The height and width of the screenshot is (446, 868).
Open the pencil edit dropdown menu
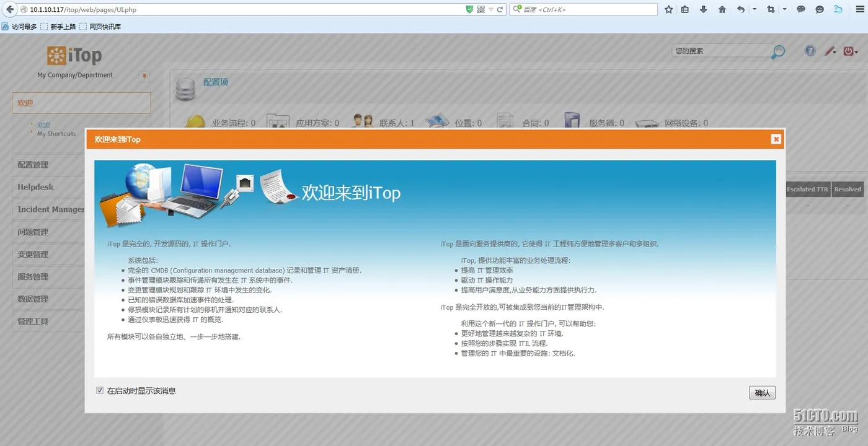pyautogui.click(x=831, y=51)
